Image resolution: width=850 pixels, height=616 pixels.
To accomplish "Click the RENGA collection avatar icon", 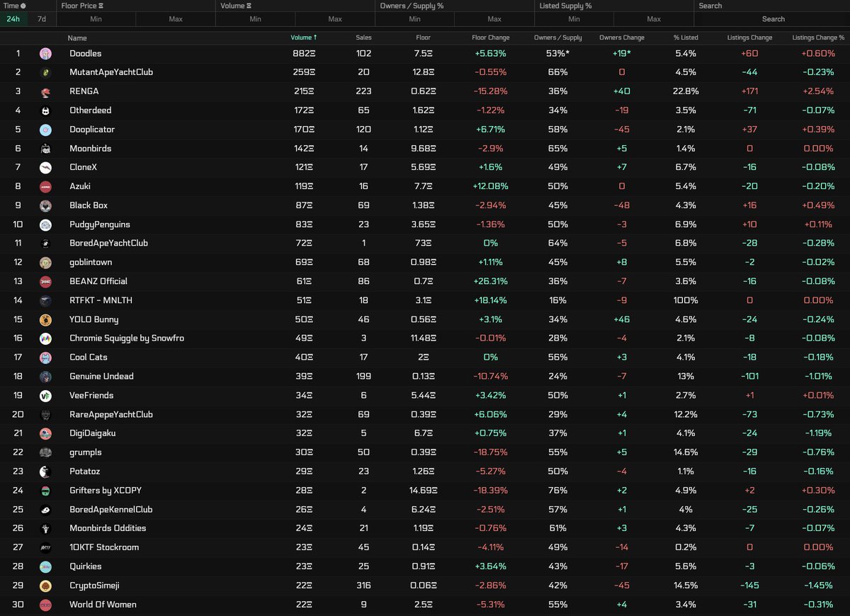I will [45, 91].
